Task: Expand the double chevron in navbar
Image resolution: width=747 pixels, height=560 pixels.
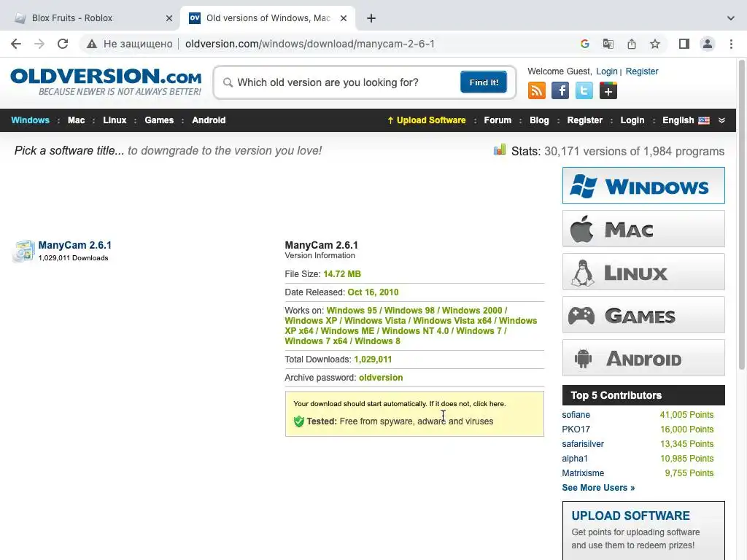Action: (x=721, y=120)
